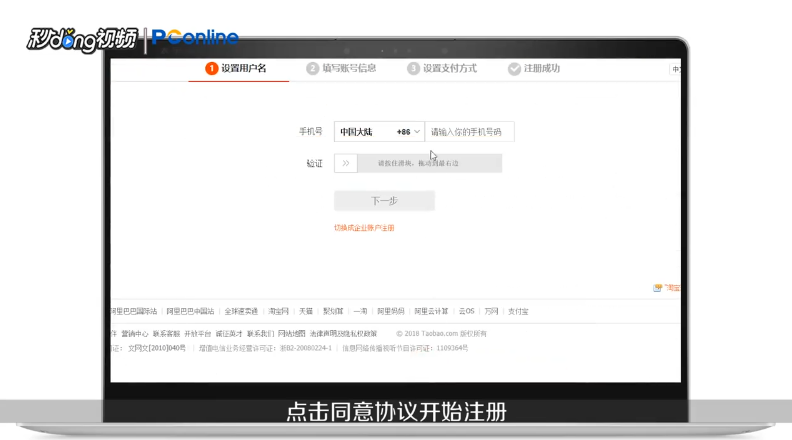Viewport: 792px width, 440px height.
Task: Open 阿里巴巴中国站 footer link
Action: (x=190, y=311)
